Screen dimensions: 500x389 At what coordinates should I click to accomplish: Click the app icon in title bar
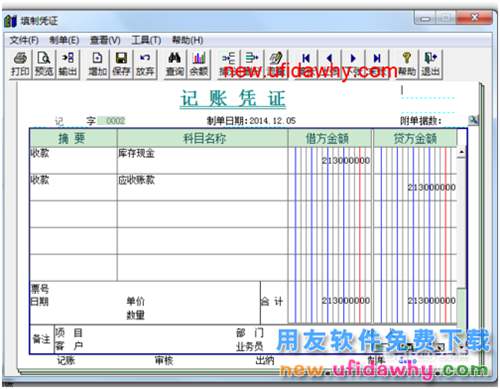(x=10, y=21)
